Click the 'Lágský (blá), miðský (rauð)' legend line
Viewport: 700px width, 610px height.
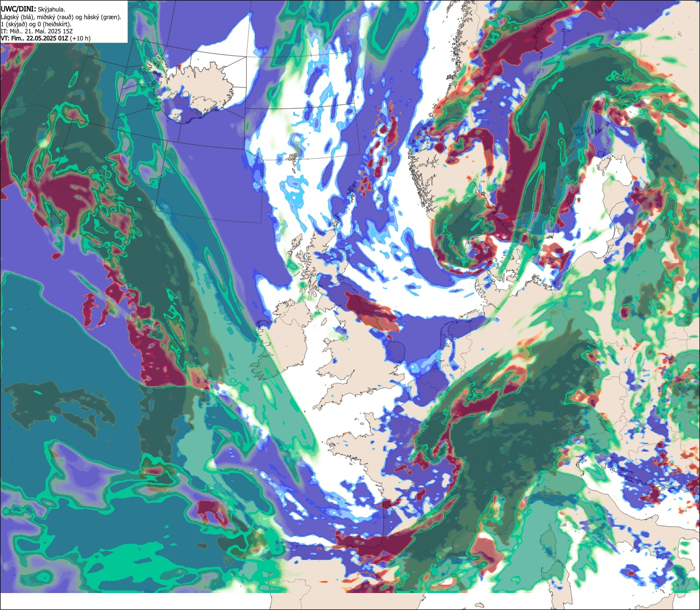61,17
